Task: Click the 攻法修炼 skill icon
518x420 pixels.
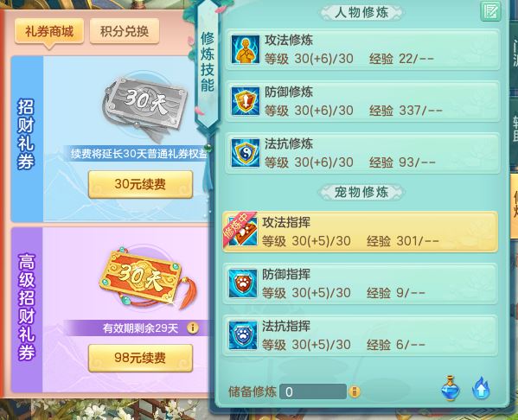Action: pyautogui.click(x=245, y=49)
